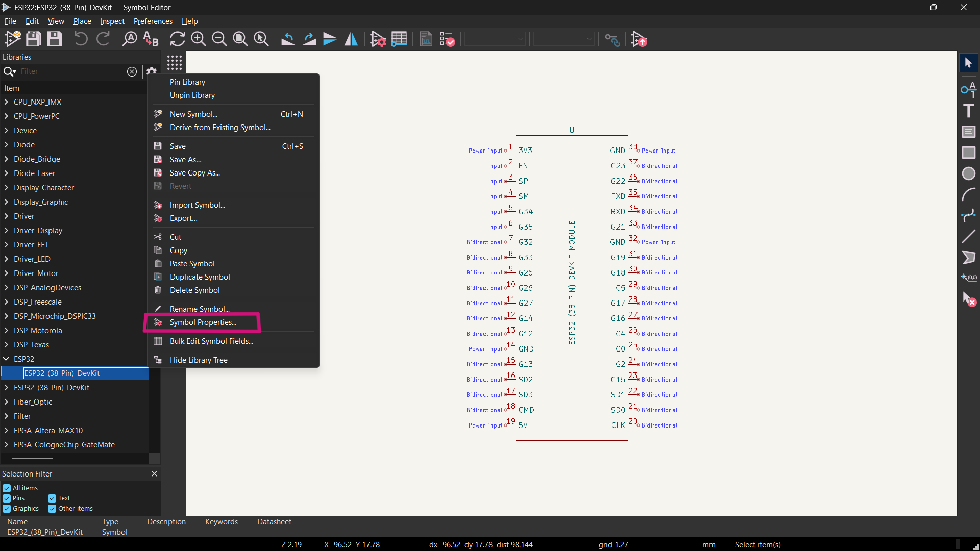Screen dimensions: 980x551
Task: Click the Zoom Out magnifier icon
Action: (219, 39)
